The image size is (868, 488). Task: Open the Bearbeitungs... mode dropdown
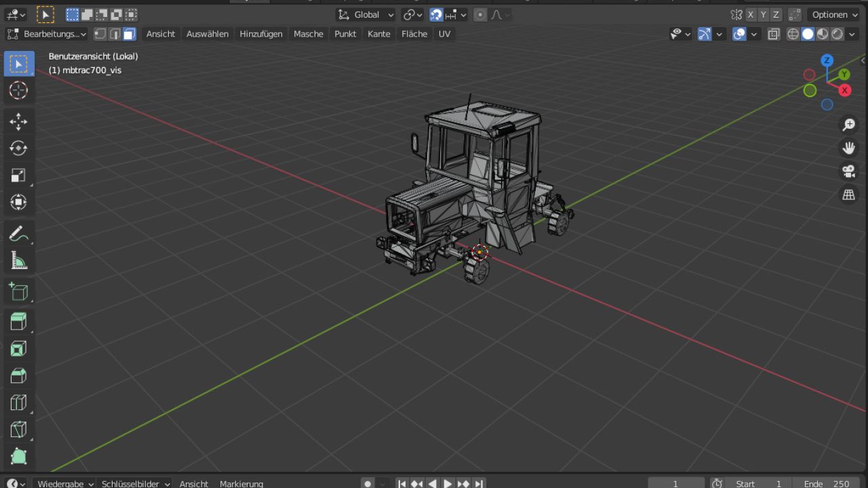47,34
